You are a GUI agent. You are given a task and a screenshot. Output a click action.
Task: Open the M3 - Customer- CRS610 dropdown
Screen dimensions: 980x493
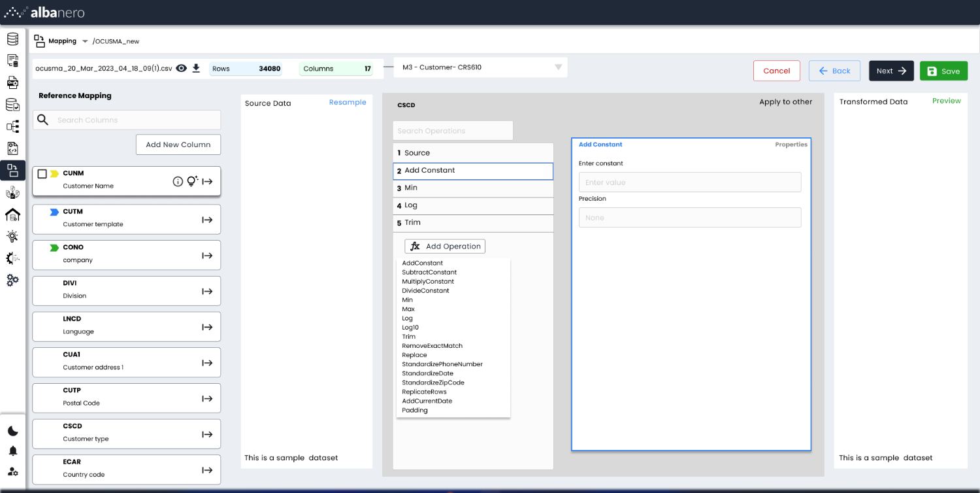(x=480, y=67)
